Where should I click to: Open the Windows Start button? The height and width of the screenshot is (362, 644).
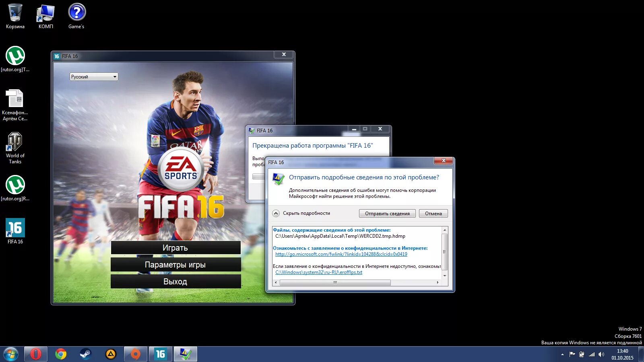point(11,354)
